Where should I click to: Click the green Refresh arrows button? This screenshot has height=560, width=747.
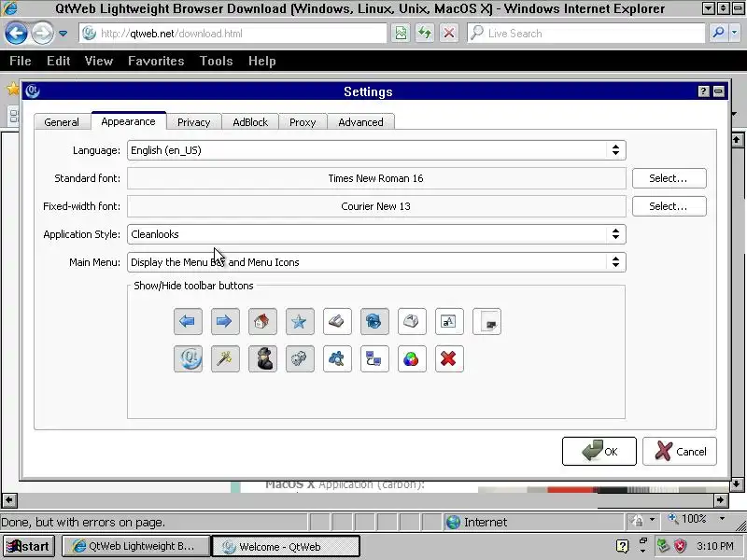425,34
